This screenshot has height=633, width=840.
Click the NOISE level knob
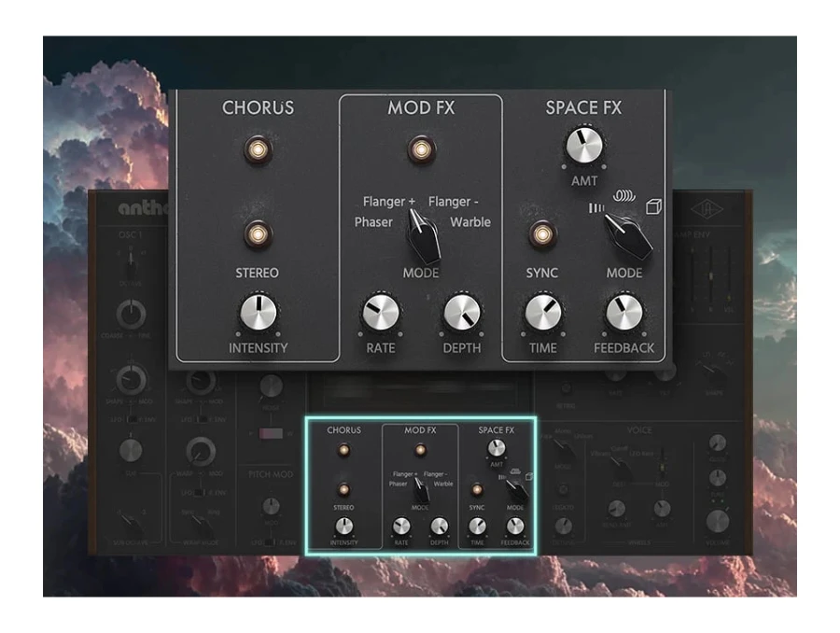[x=271, y=386]
